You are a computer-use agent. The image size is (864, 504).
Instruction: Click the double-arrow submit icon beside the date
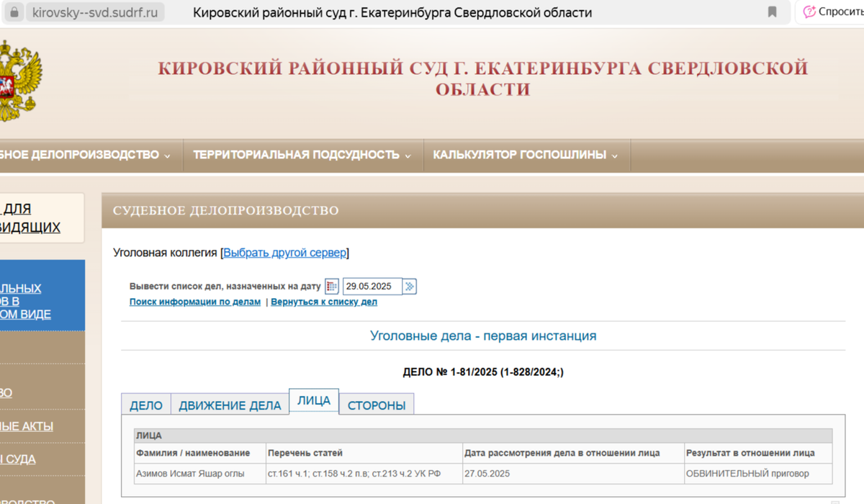click(x=409, y=286)
